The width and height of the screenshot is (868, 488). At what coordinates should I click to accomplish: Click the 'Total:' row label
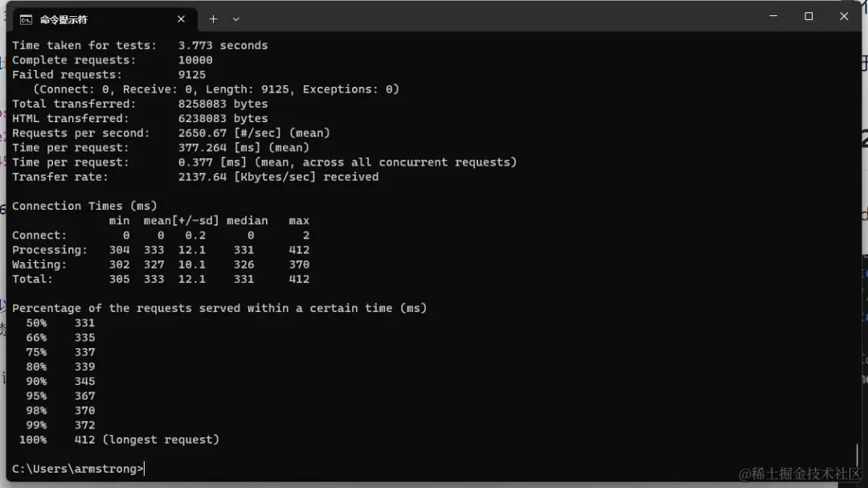[32, 279]
